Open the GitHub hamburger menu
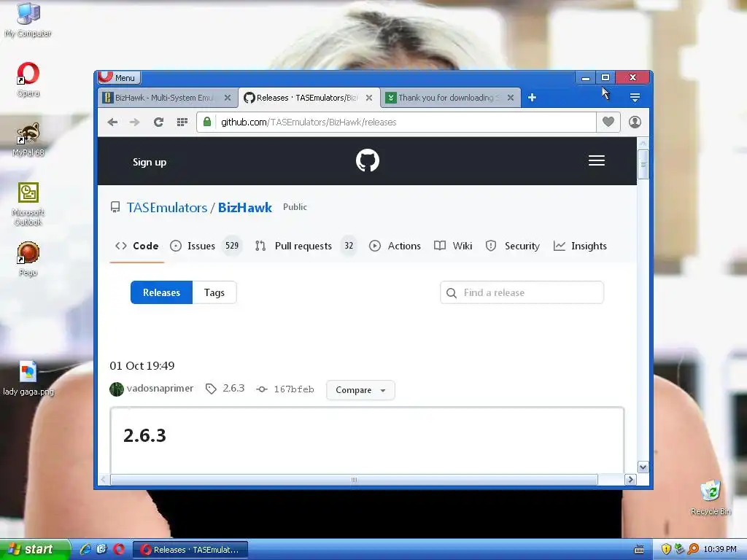Screen dimensions: 747x560 [597, 160]
